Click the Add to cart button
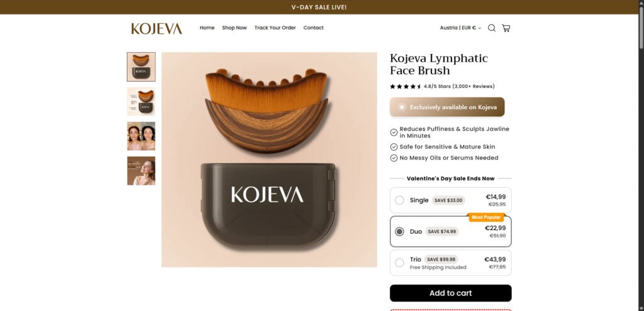 tap(450, 293)
